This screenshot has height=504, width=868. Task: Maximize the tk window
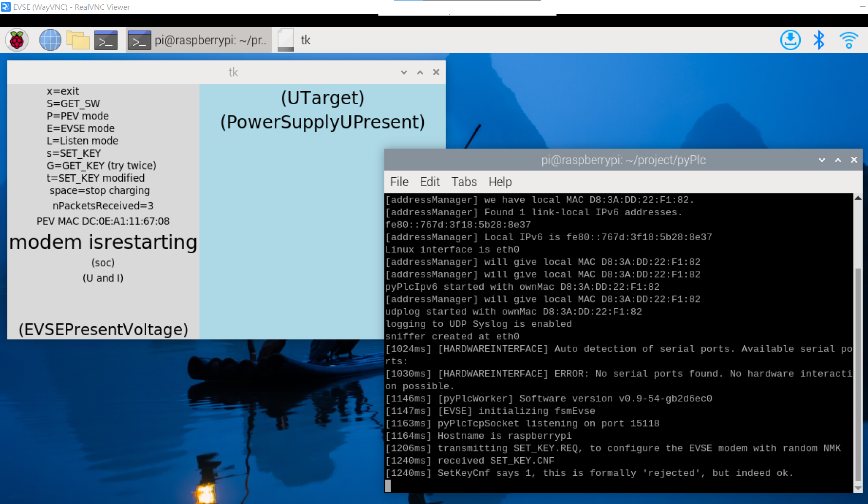pyautogui.click(x=420, y=72)
